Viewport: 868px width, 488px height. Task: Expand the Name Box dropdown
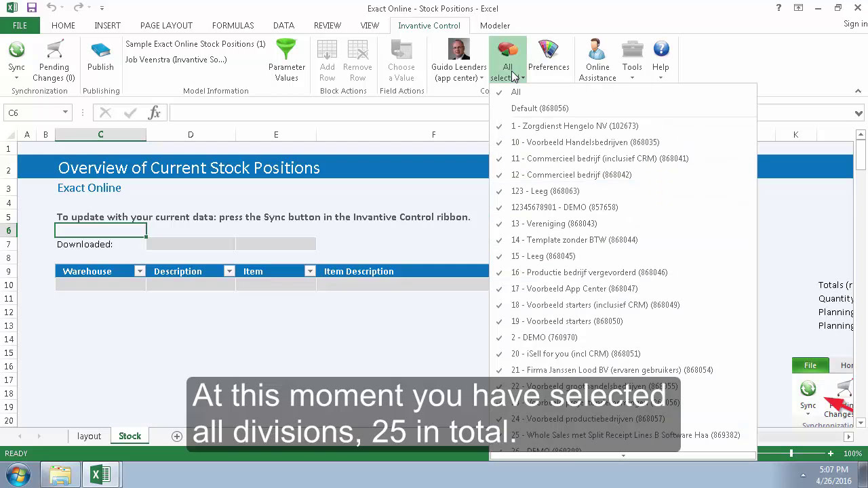pos(65,113)
